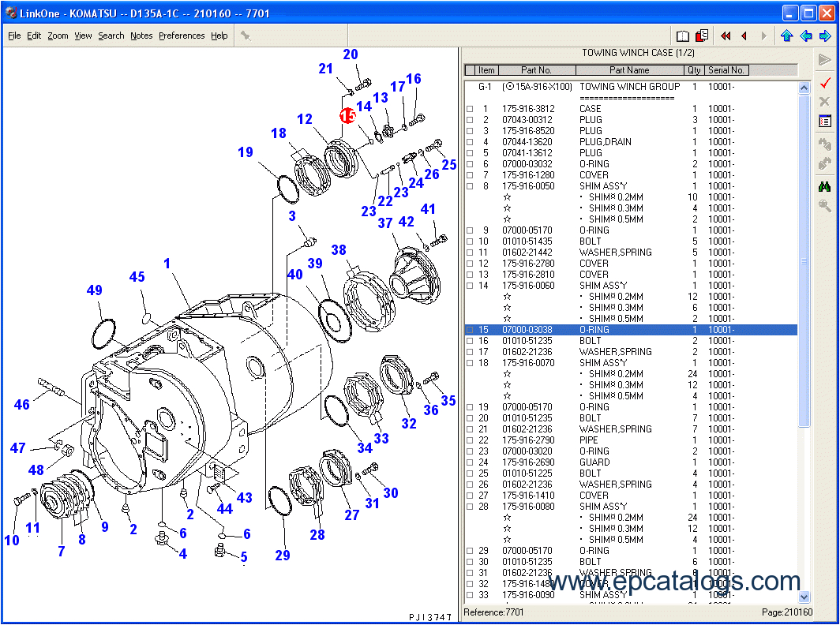Open search using the binoculars icon
Screen dimensions: 840x625
pos(824,186)
